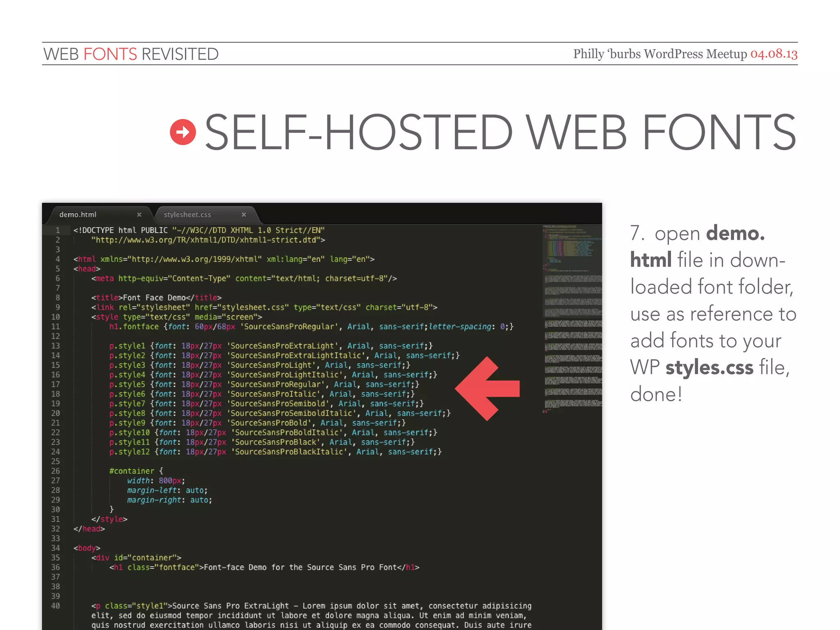Click line number 11 in the gutter
Viewport: 840px width, 630px height.
click(x=55, y=326)
